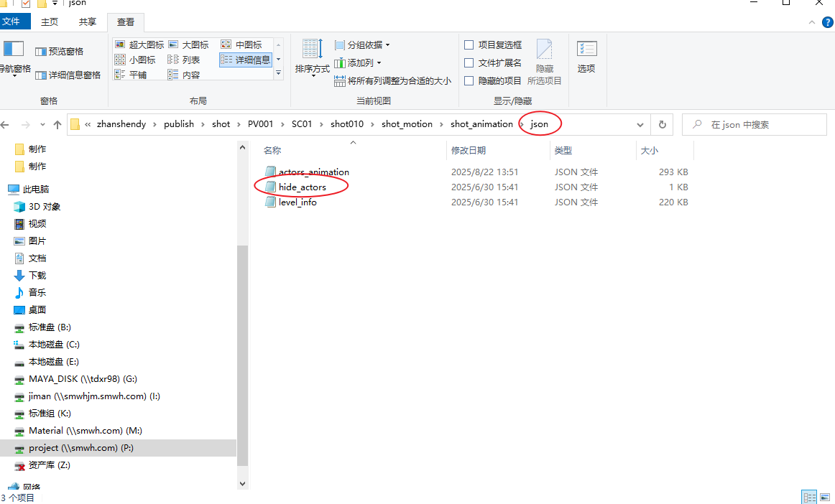This screenshot has height=504, width=835.
Task: Switch to details view in status bar
Action: (810, 498)
